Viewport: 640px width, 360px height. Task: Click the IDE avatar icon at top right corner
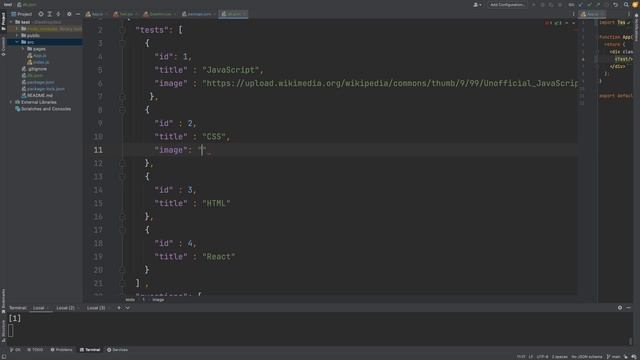tap(636, 4)
